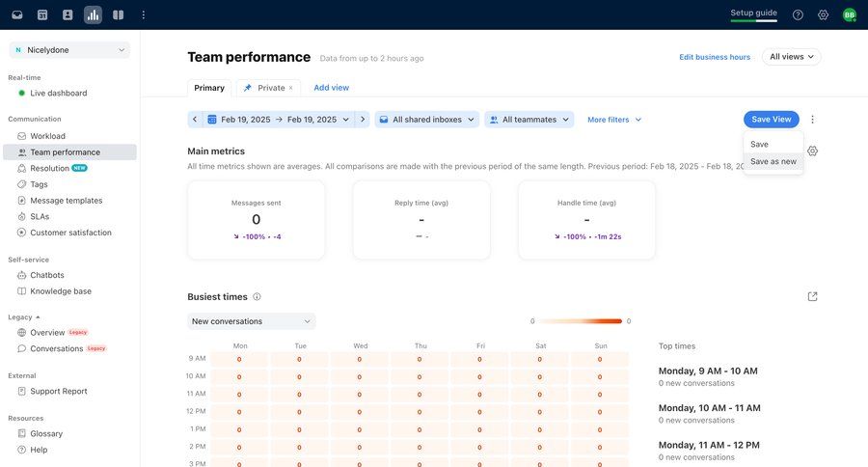Click info icon next to Busiest times
The width and height of the screenshot is (868, 467).
tap(257, 297)
